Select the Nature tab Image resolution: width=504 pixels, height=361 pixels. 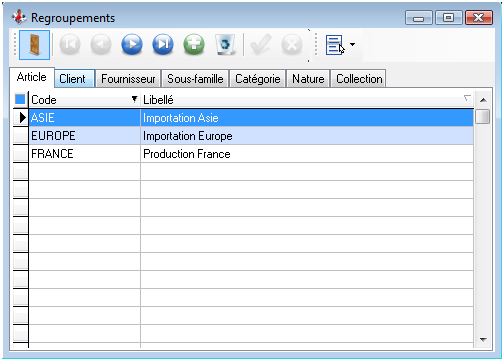click(x=308, y=79)
